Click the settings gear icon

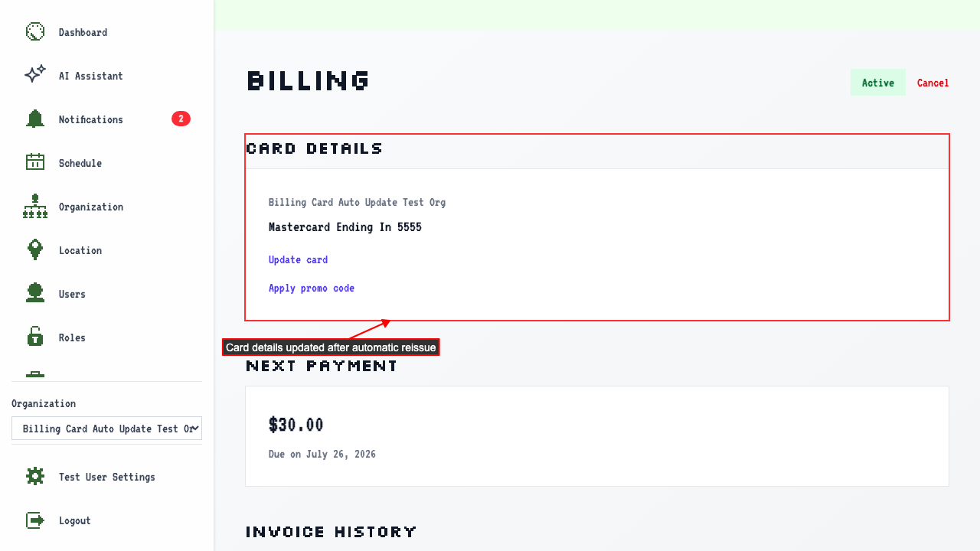(35, 477)
